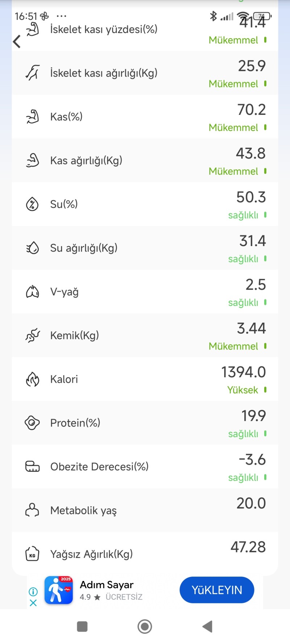Screen dimensions: 290x644
Task: Close the ad with the X icon
Action: (33, 603)
